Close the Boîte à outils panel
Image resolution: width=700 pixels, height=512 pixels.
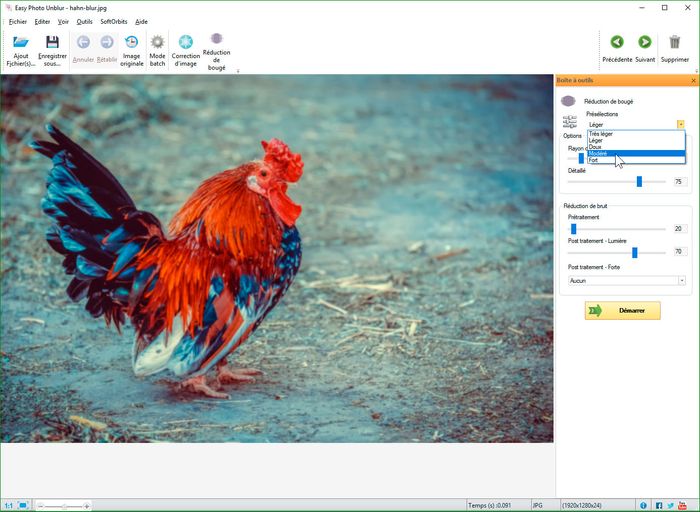[693, 80]
